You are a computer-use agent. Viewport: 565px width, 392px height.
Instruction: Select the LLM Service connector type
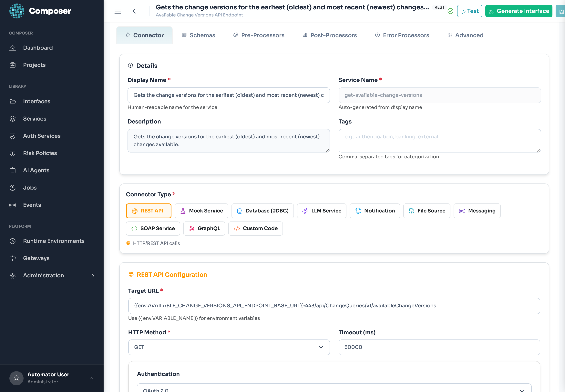point(322,211)
